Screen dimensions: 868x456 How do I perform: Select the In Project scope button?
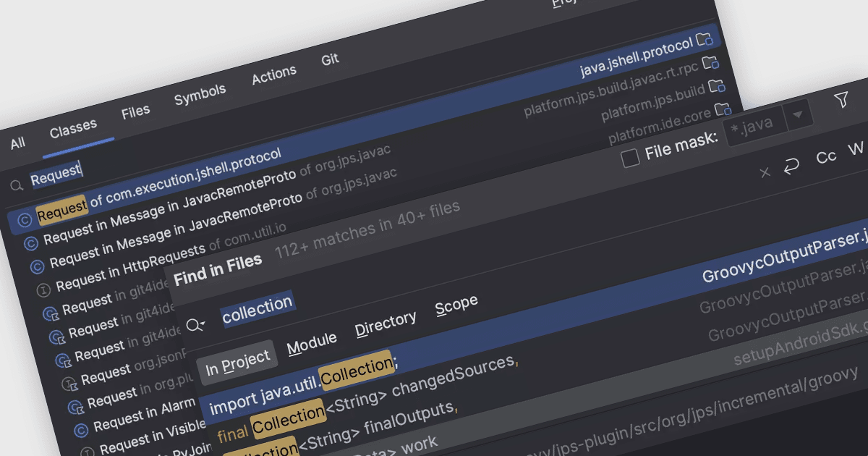(x=238, y=363)
